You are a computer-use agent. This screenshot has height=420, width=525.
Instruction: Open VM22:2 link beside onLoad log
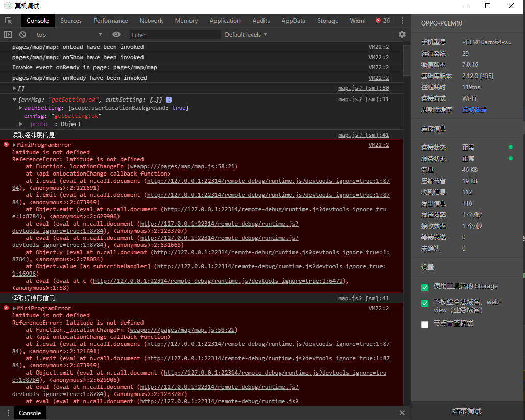click(378, 47)
